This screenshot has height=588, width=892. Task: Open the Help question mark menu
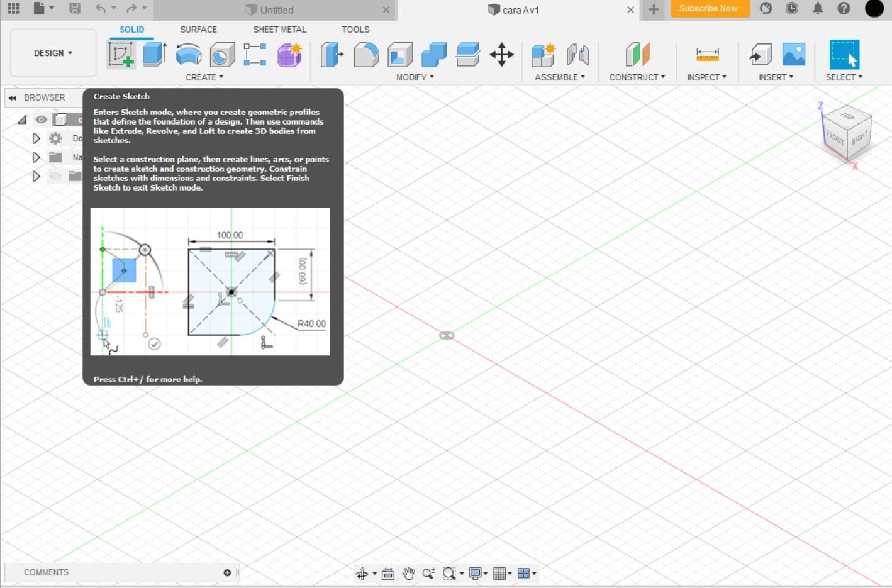(844, 9)
